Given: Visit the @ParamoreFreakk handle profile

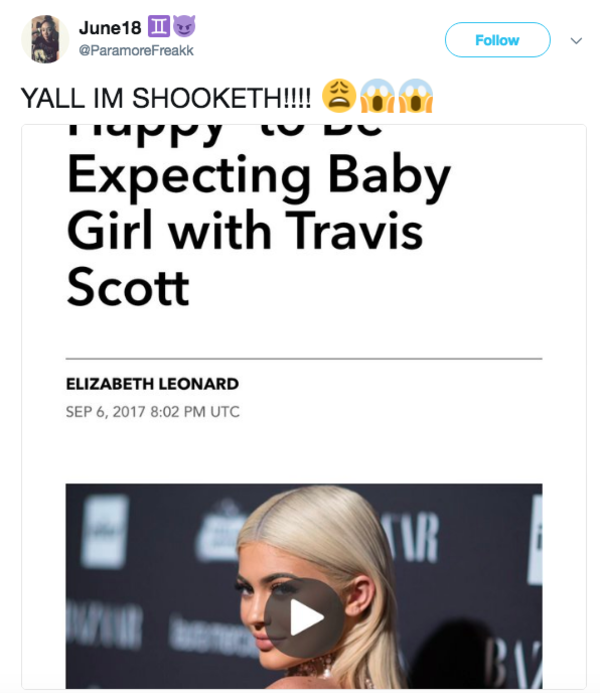Looking at the screenshot, I should tap(136, 50).
